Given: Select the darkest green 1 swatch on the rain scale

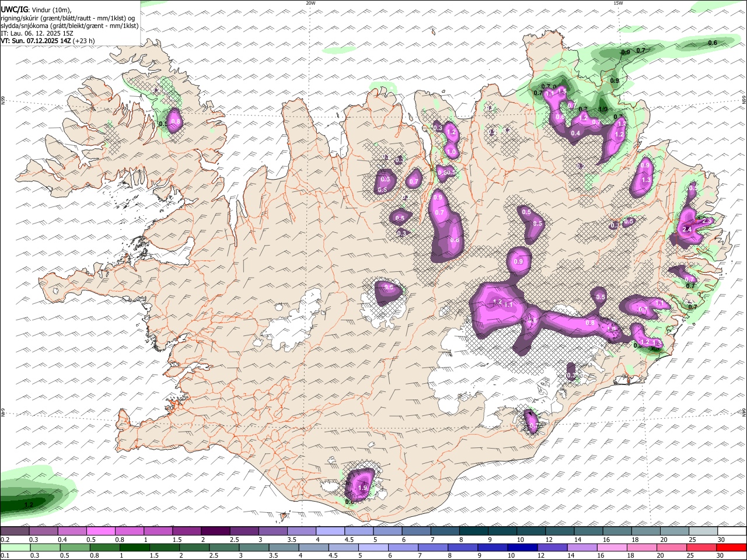Looking at the screenshot, I should [135, 548].
